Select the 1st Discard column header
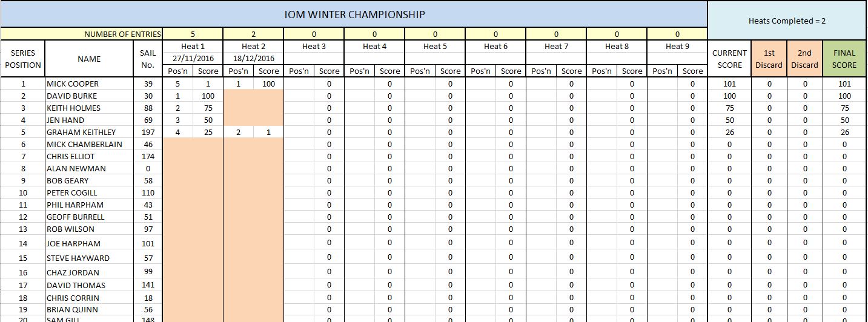The image size is (868, 322). pos(769,59)
